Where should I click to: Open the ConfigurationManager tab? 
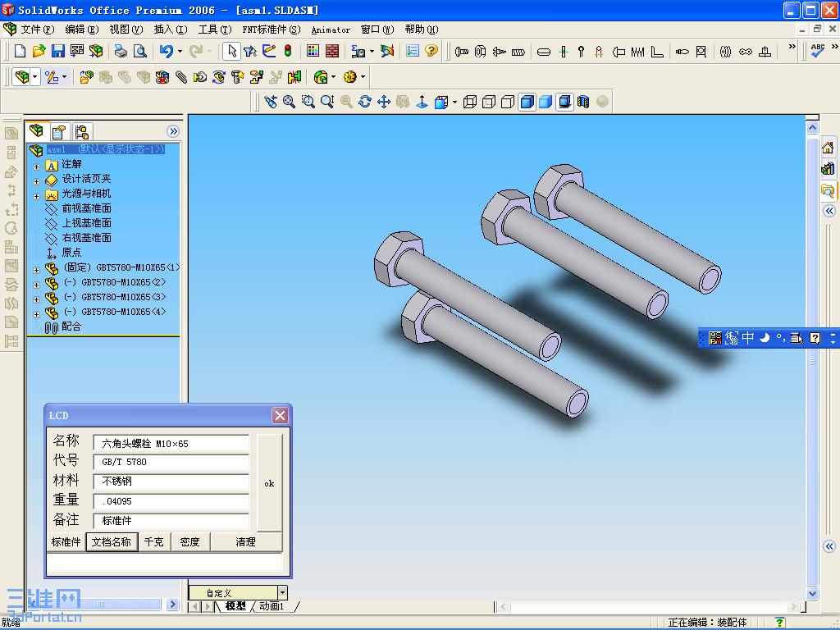81,131
